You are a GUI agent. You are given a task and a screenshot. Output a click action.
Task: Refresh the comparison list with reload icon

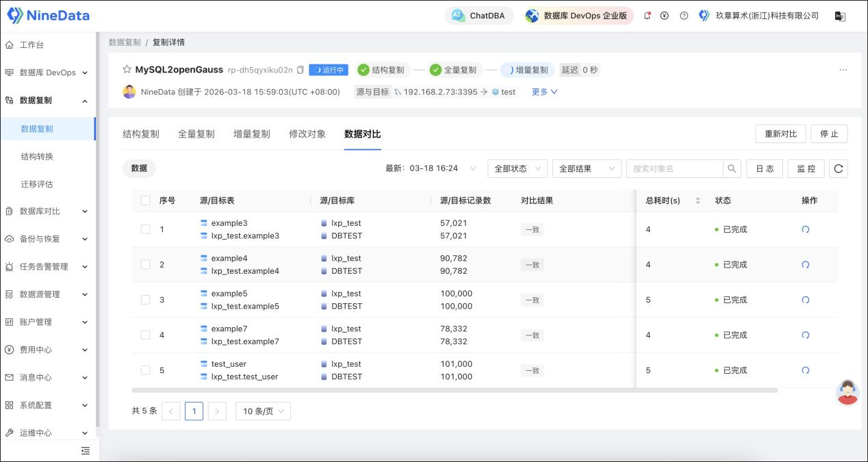[x=839, y=168]
